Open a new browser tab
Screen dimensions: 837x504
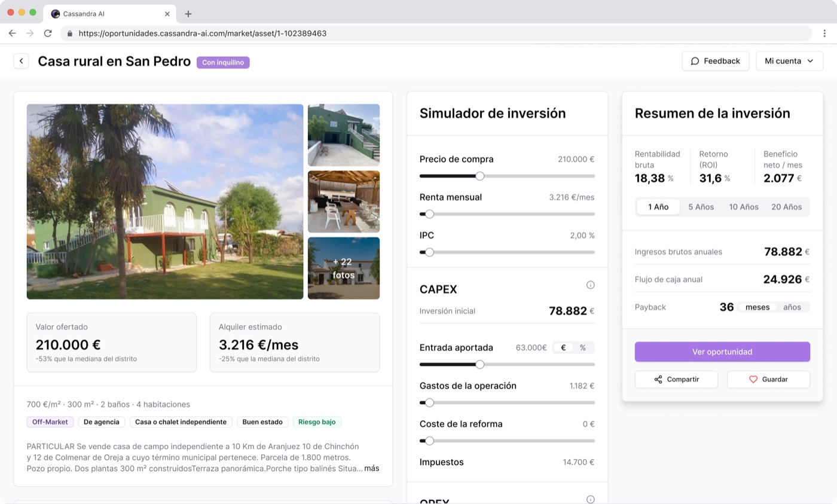pyautogui.click(x=188, y=14)
